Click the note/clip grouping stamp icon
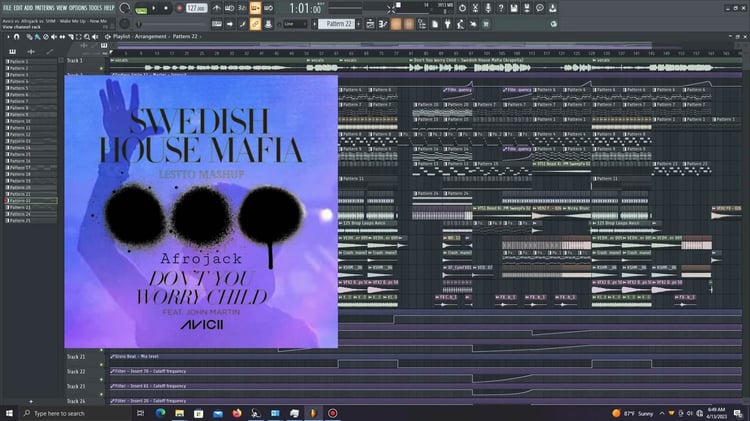750x421 pixels. (268, 24)
